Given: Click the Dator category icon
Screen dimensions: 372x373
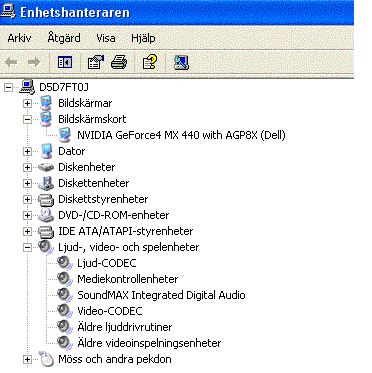Looking at the screenshot, I should click(x=46, y=151).
